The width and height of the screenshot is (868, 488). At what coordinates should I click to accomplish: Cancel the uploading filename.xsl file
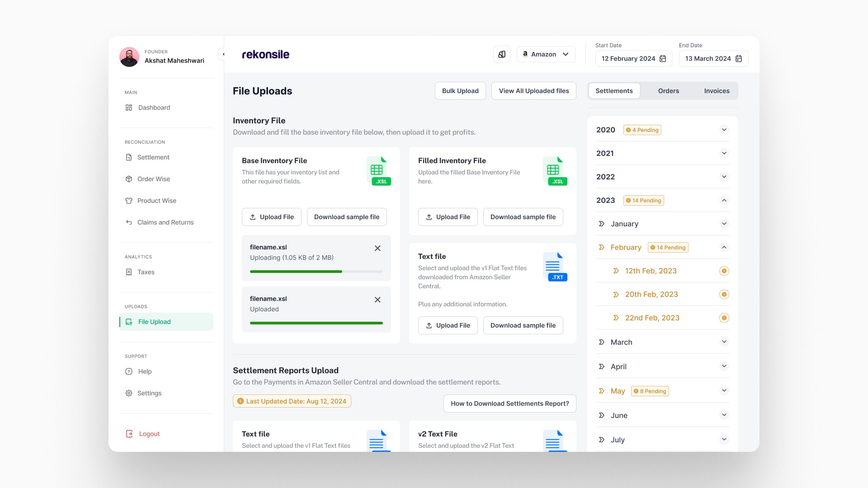point(377,248)
